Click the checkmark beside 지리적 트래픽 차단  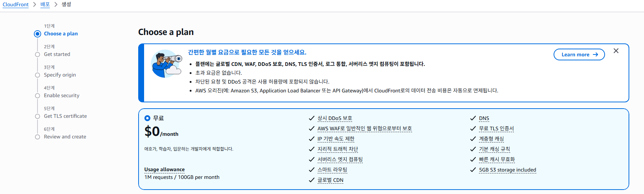point(312,149)
